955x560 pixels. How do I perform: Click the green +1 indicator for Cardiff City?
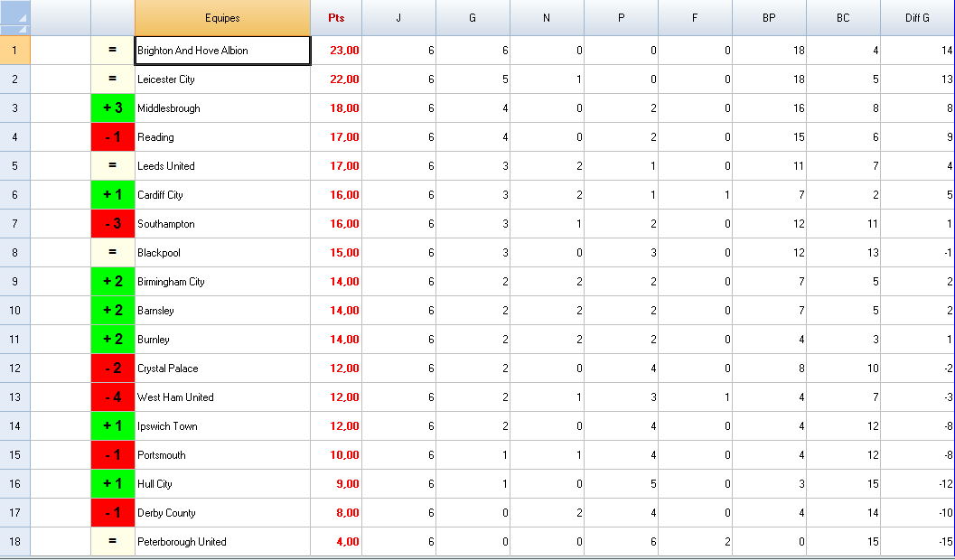click(x=113, y=195)
